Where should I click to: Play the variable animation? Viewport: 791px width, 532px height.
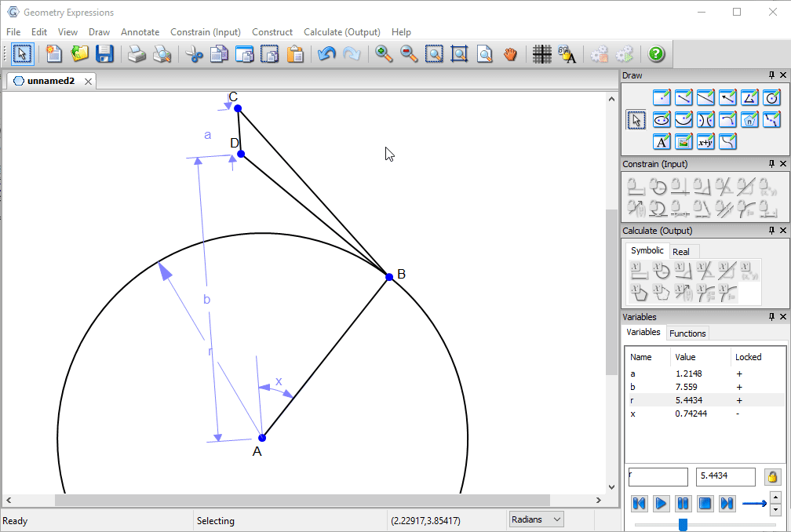point(661,503)
